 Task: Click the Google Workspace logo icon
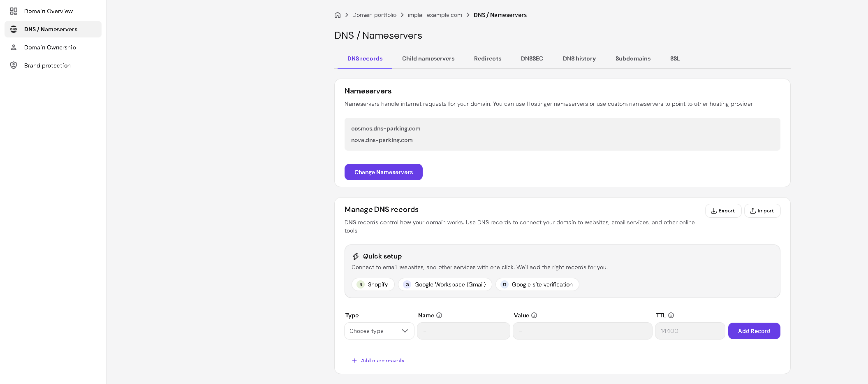click(x=407, y=284)
